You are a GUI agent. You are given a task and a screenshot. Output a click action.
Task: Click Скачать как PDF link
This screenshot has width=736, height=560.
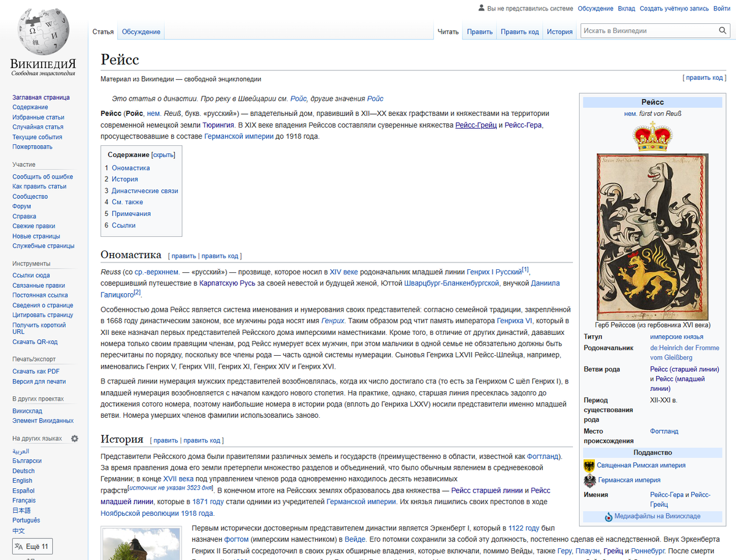click(x=36, y=371)
